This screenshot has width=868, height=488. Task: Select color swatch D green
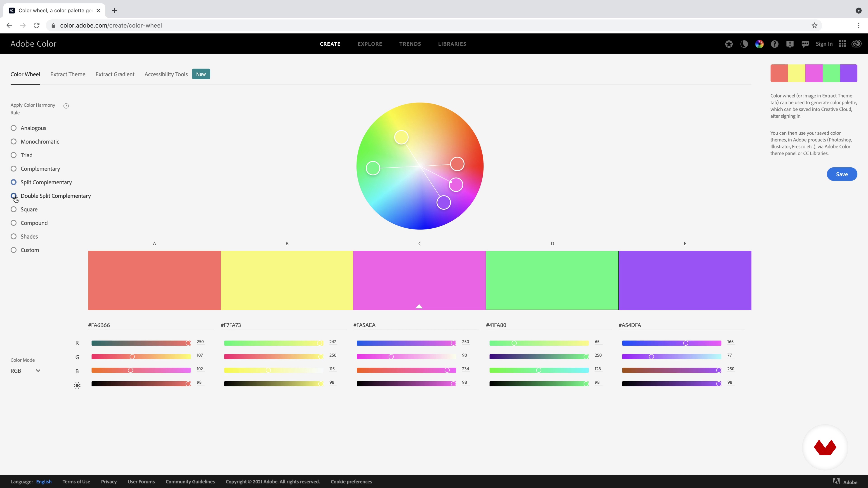(552, 280)
